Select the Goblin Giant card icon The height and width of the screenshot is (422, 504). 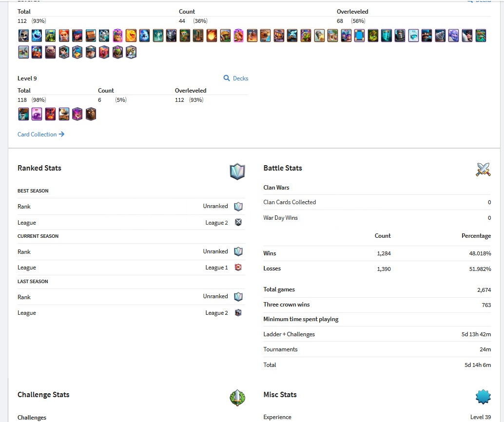click(x=481, y=36)
